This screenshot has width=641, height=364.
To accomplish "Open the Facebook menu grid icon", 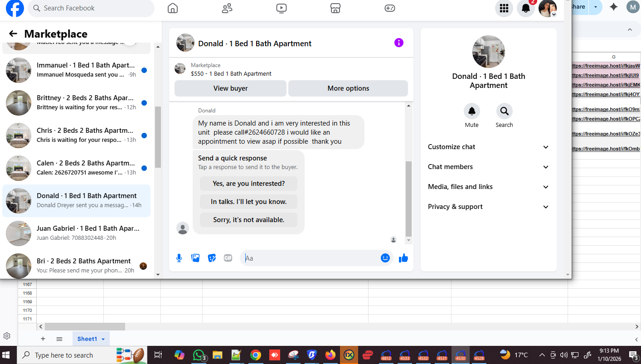I will (504, 8).
